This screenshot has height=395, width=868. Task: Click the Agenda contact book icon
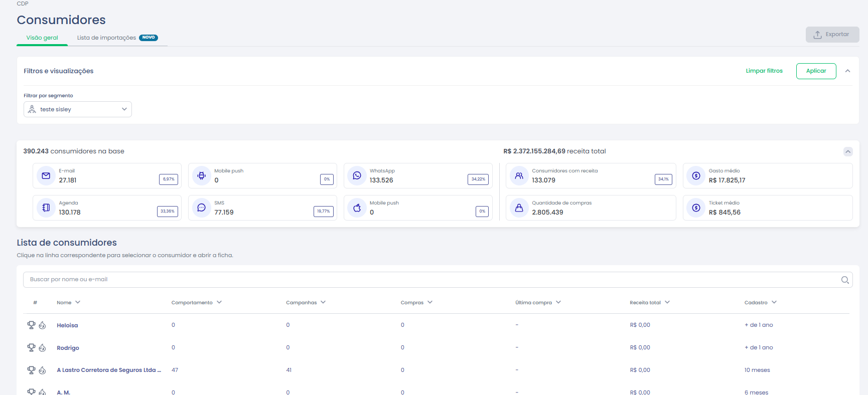pyautogui.click(x=46, y=208)
